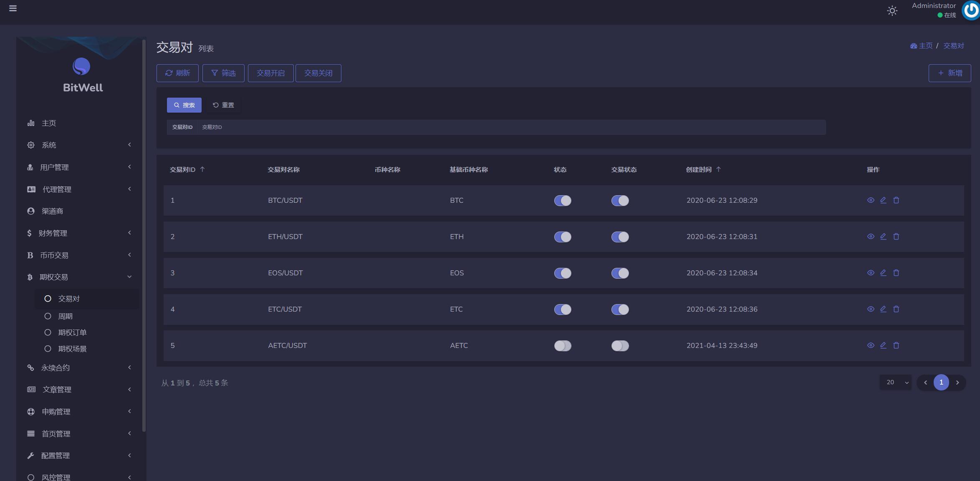Select 周期 submenu item
The height and width of the screenshot is (481, 980).
click(x=87, y=316)
